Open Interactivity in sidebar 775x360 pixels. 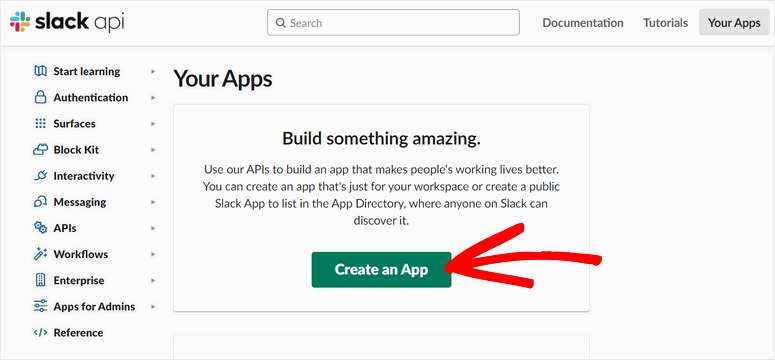click(84, 176)
